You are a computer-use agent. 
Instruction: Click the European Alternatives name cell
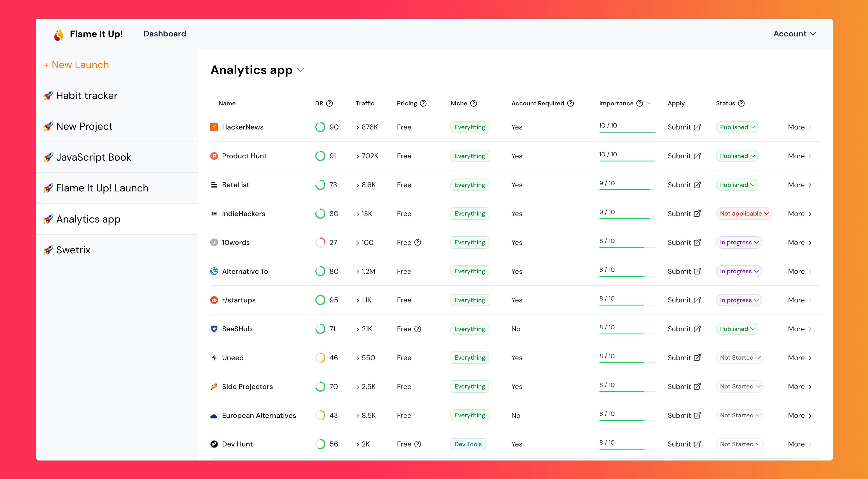pyautogui.click(x=259, y=416)
